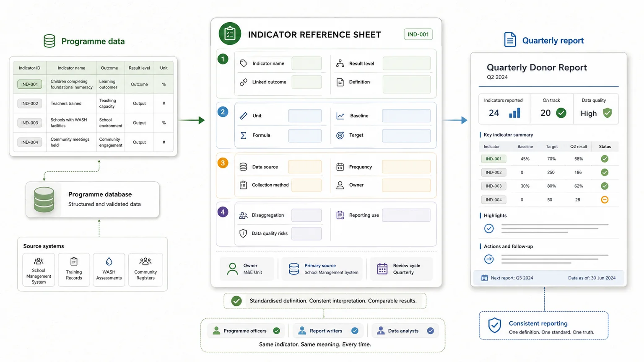The height and width of the screenshot is (362, 644).
Task: Click the Status column header
Action: pyautogui.click(x=605, y=147)
